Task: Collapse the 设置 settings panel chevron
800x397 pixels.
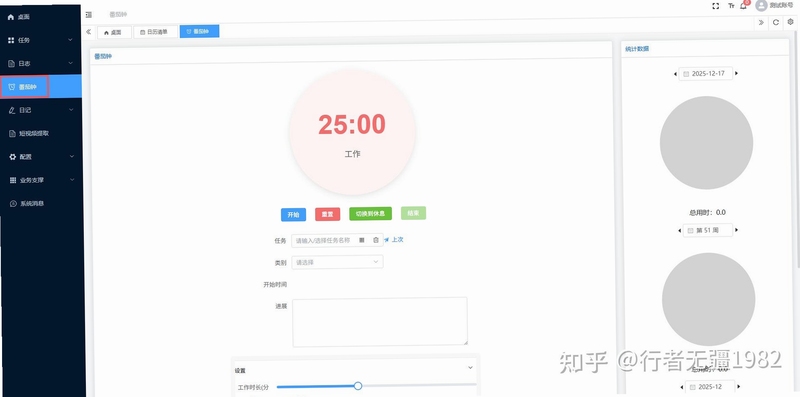Action: [470, 367]
